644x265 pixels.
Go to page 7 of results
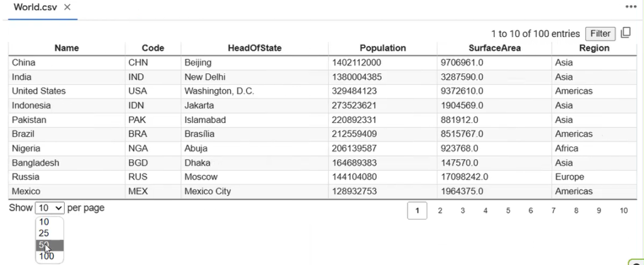(553, 210)
